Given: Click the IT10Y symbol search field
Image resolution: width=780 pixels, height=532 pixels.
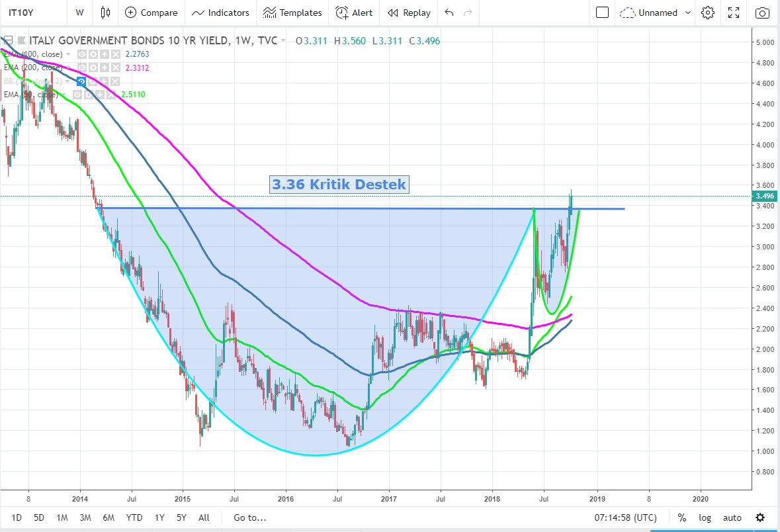Looking at the screenshot, I should point(26,13).
